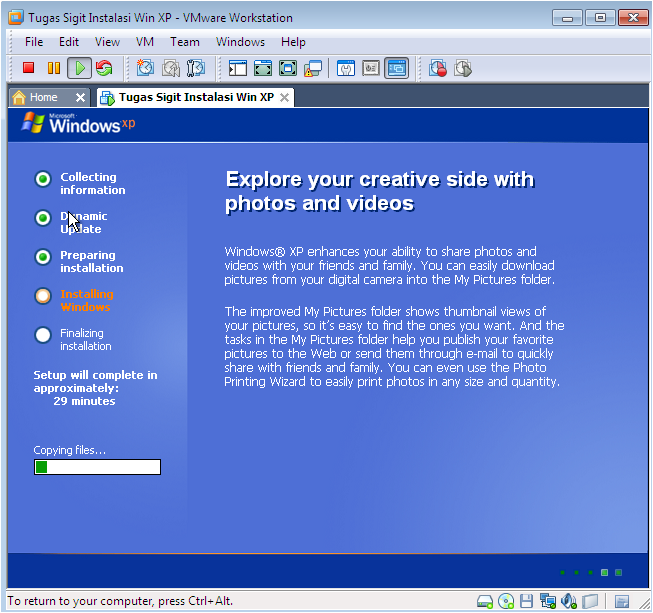Click the greyed Revert to snapshot icon

click(x=170, y=68)
